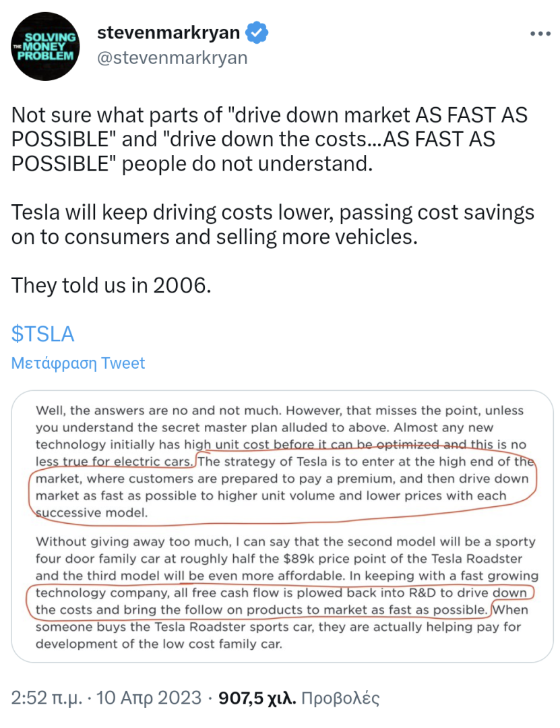Click the Solving The Money Problem avatar
Viewport: 560px width, 728px height.
click(46, 47)
